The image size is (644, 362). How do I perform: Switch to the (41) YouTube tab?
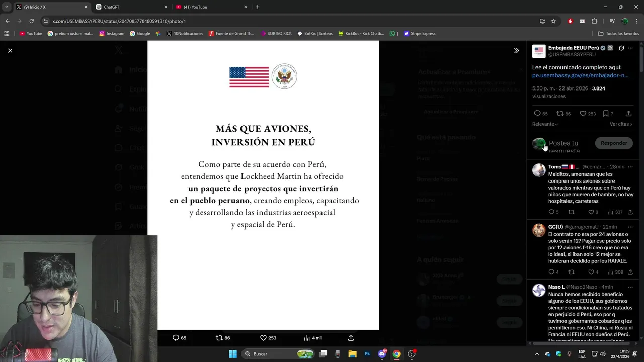[210, 7]
